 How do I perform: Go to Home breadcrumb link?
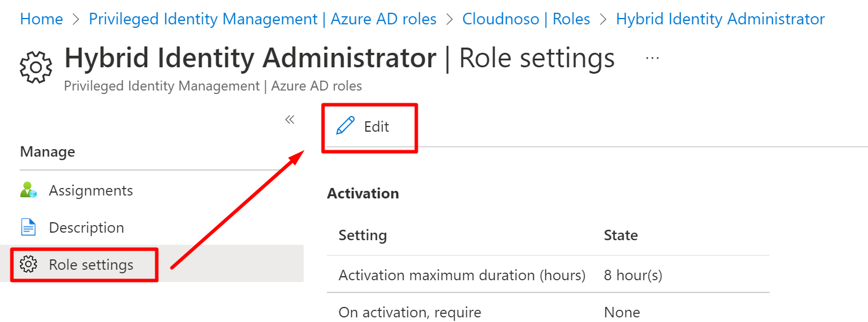tap(41, 19)
